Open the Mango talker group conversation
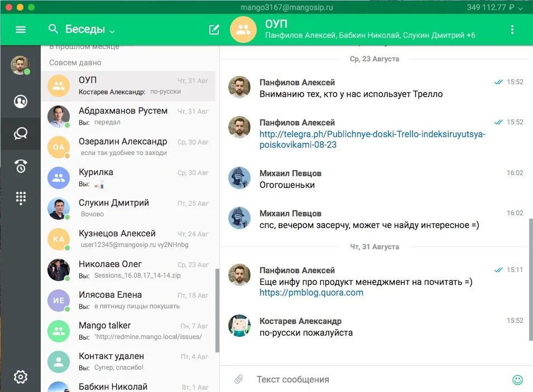This screenshot has width=533, height=392. tap(128, 331)
